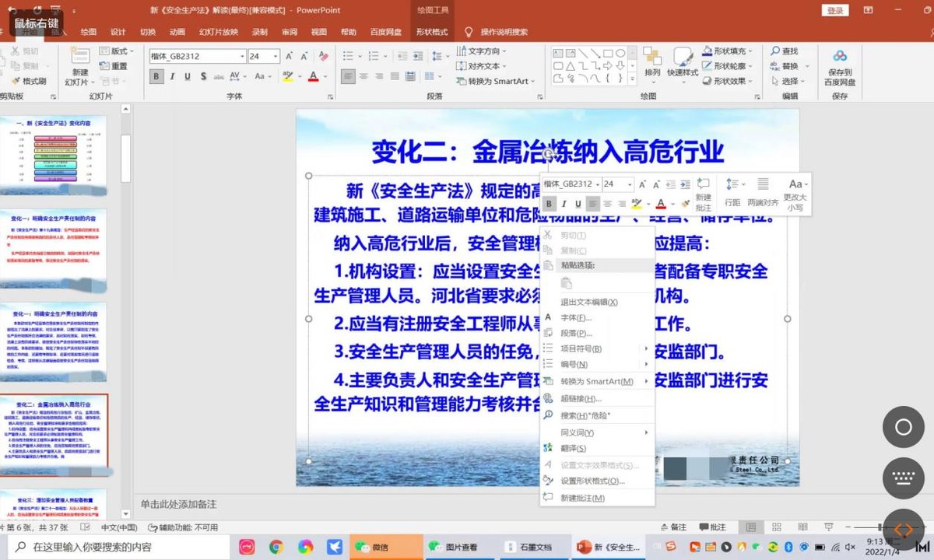
Task: Click New Comment (新建批注) on the mini toolbar
Action: pyautogui.click(x=703, y=196)
